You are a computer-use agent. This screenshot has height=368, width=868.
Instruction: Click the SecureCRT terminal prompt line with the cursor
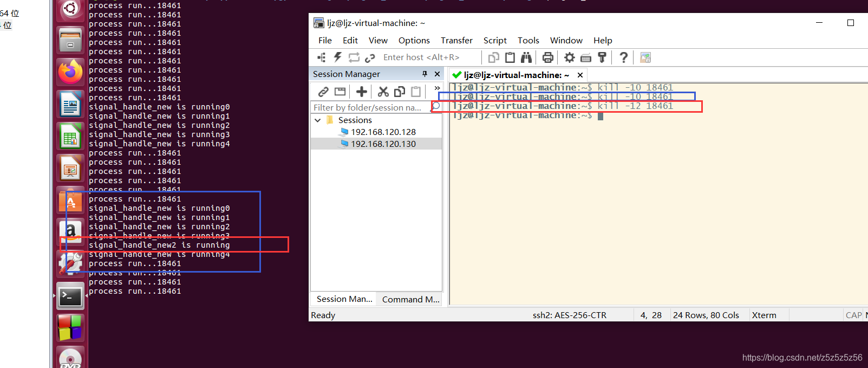point(528,115)
